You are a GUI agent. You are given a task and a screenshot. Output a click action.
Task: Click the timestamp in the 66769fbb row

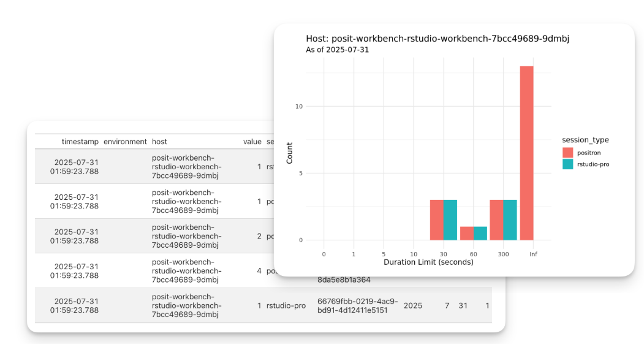pyautogui.click(x=74, y=306)
